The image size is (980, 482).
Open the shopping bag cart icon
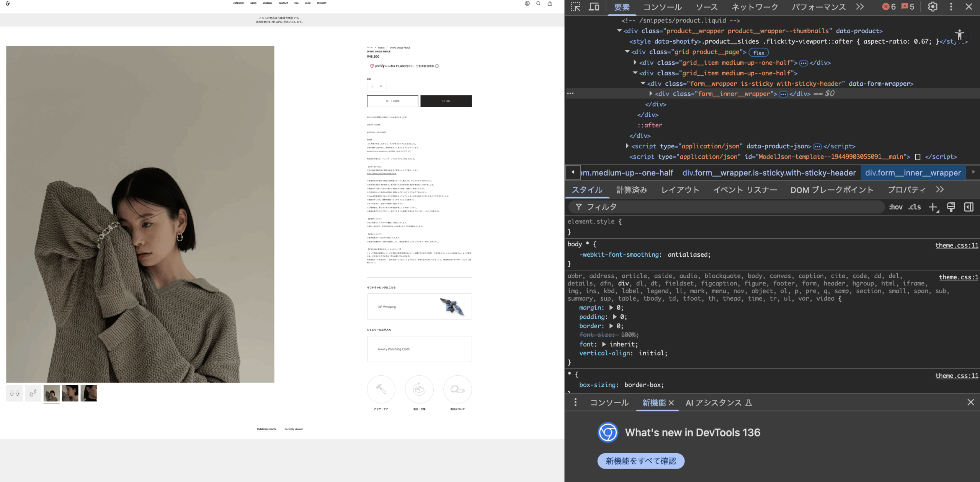point(550,3)
